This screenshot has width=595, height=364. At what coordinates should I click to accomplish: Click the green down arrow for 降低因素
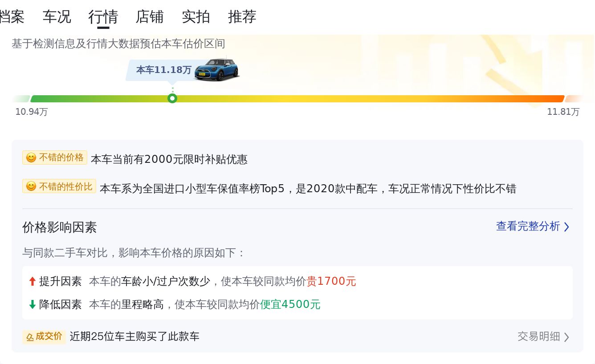pos(32,304)
